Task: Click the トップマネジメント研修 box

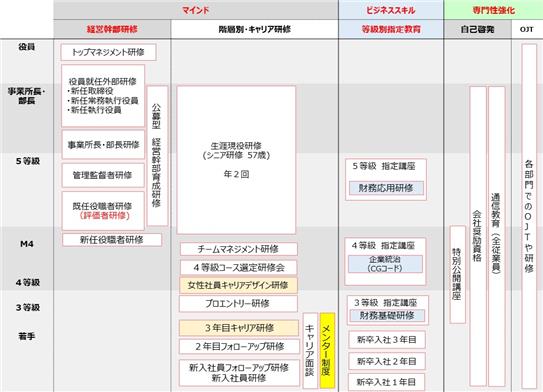Action: point(108,52)
